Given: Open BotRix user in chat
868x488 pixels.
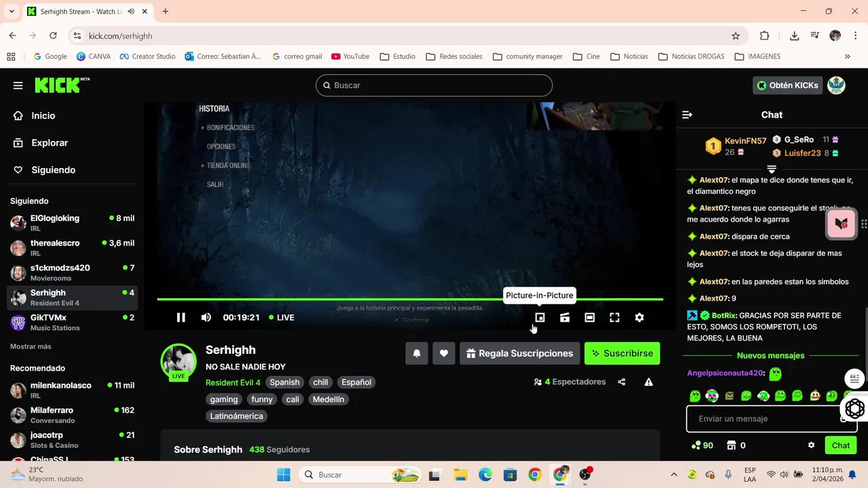Looking at the screenshot, I should pos(724,315).
